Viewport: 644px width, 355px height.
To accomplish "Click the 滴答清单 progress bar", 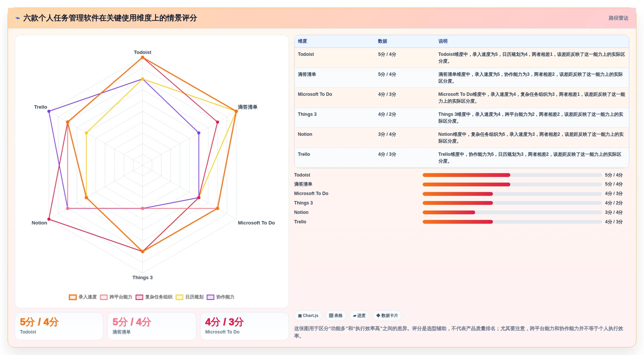I will 512,184.
